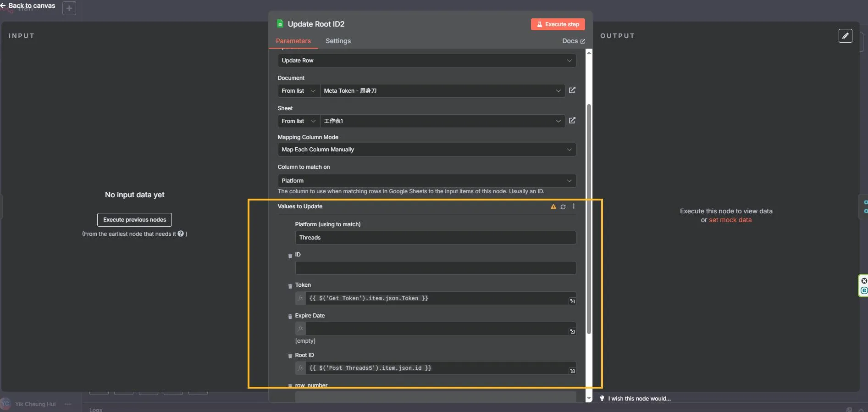Open Values to Update three-dot menu
The image size is (868, 412).
coord(573,206)
